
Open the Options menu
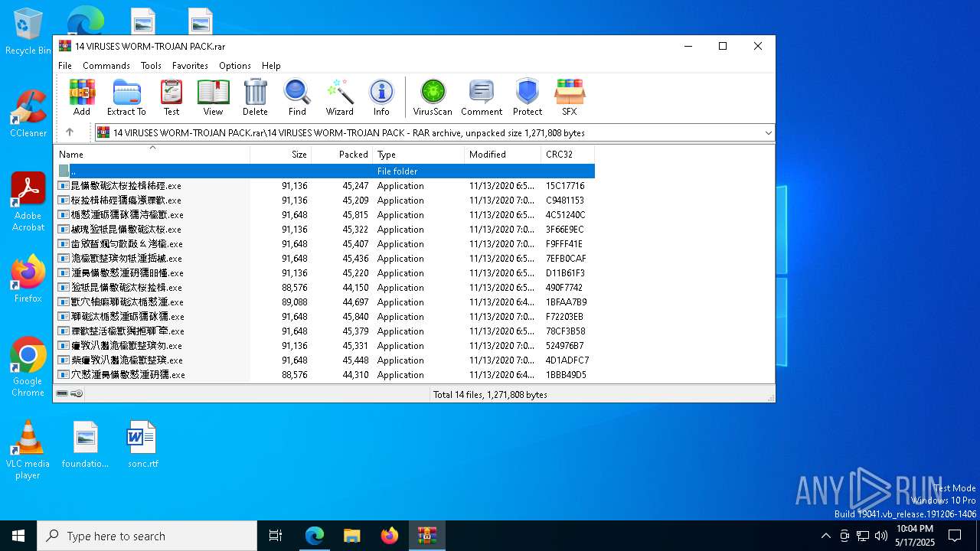pyautogui.click(x=235, y=66)
